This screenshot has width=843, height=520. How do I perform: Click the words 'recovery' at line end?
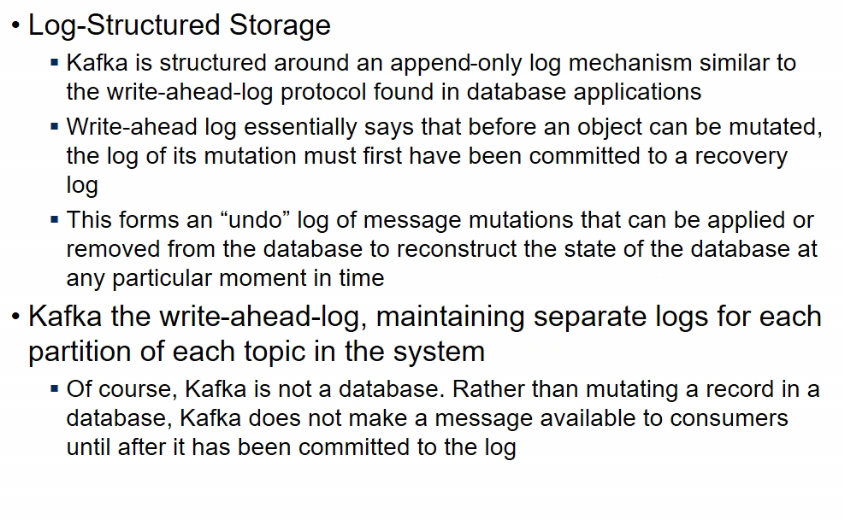[x=741, y=156]
